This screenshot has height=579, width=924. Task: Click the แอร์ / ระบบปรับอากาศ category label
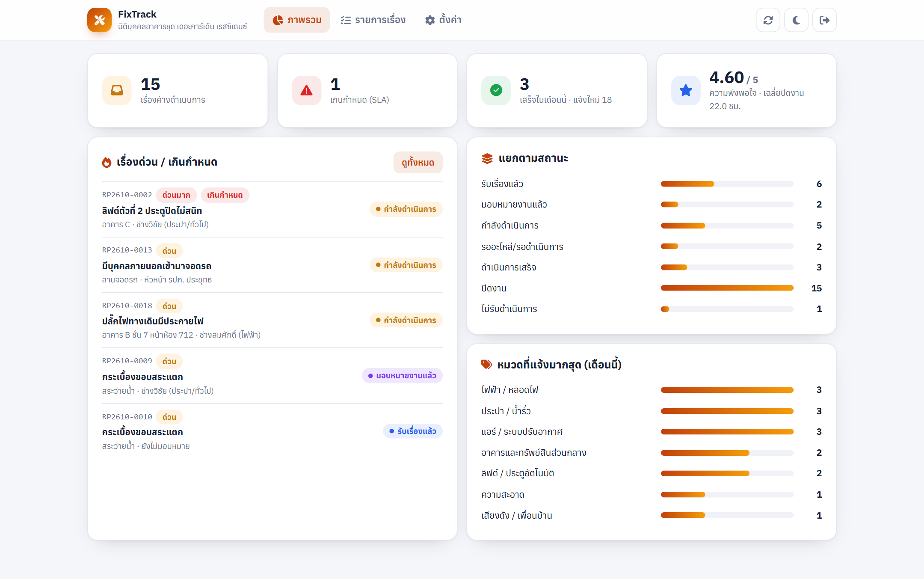pos(522,432)
